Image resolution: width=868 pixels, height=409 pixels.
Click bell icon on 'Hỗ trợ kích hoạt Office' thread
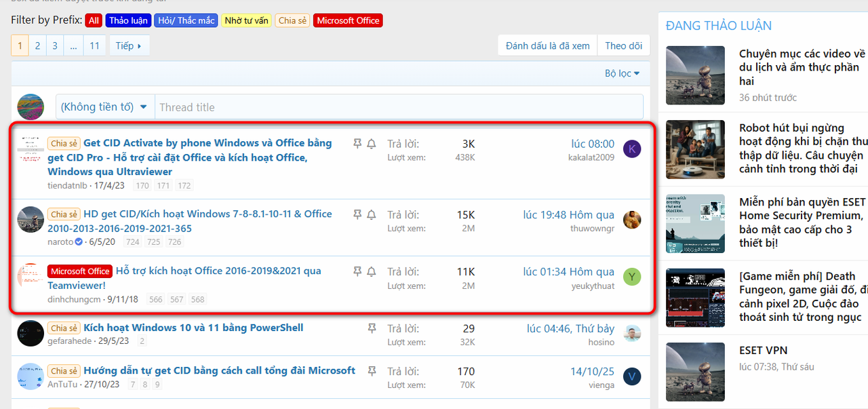(372, 271)
